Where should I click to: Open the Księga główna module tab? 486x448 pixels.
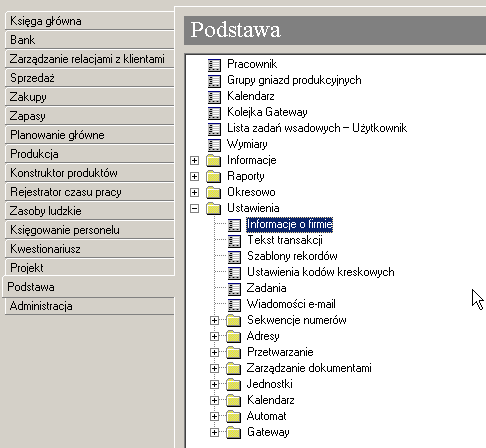coord(90,21)
